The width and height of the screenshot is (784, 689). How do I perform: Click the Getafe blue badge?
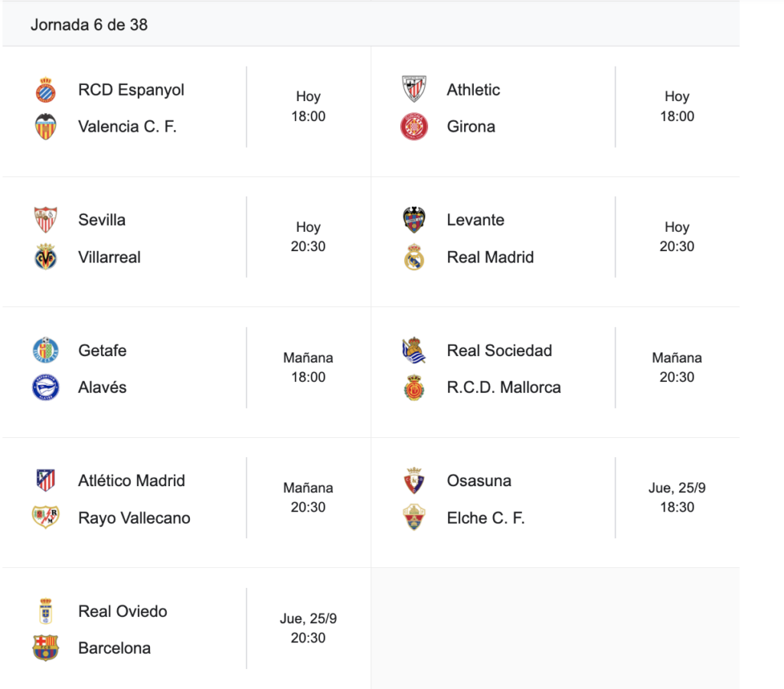point(46,351)
